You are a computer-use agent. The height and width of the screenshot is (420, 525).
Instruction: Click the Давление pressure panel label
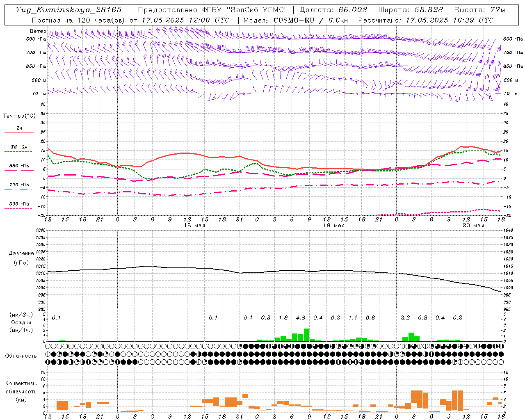point(21,253)
